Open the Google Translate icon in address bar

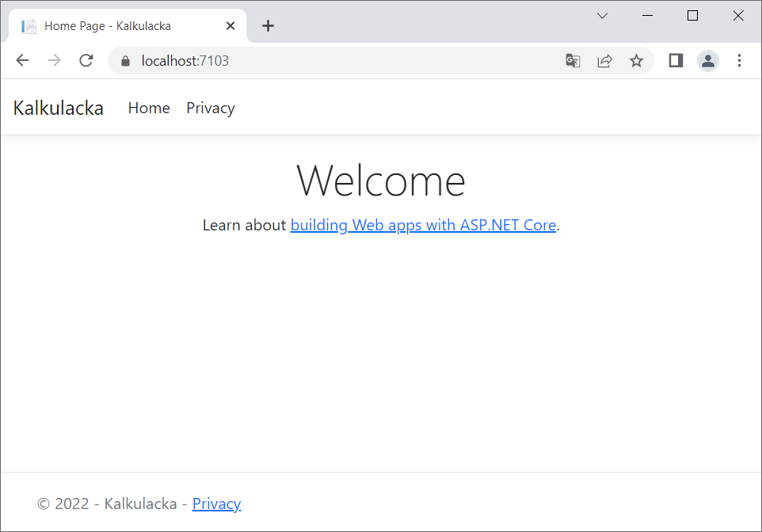(x=573, y=61)
